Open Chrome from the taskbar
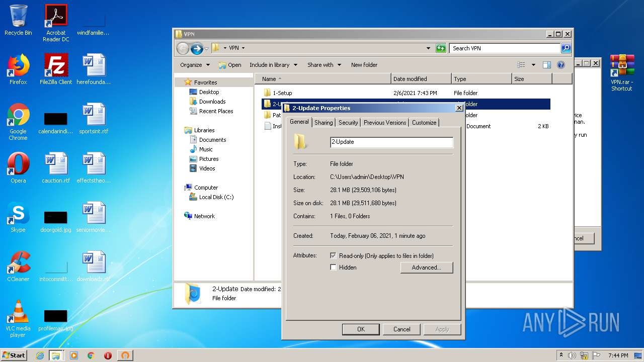 pyautogui.click(x=91, y=355)
